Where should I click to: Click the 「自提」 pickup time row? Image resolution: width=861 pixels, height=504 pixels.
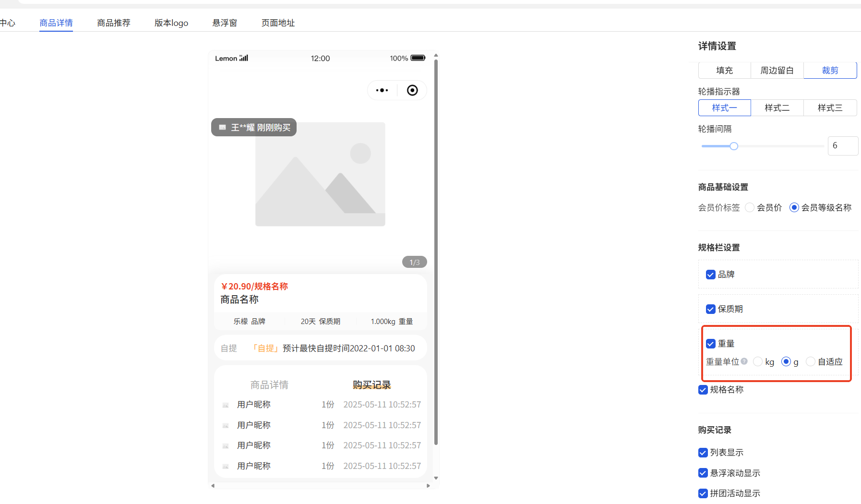tap(320, 348)
